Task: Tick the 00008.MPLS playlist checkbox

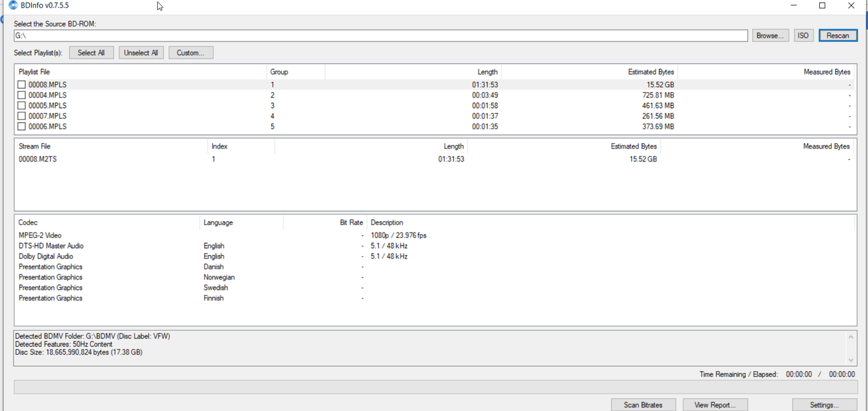Action: point(22,85)
